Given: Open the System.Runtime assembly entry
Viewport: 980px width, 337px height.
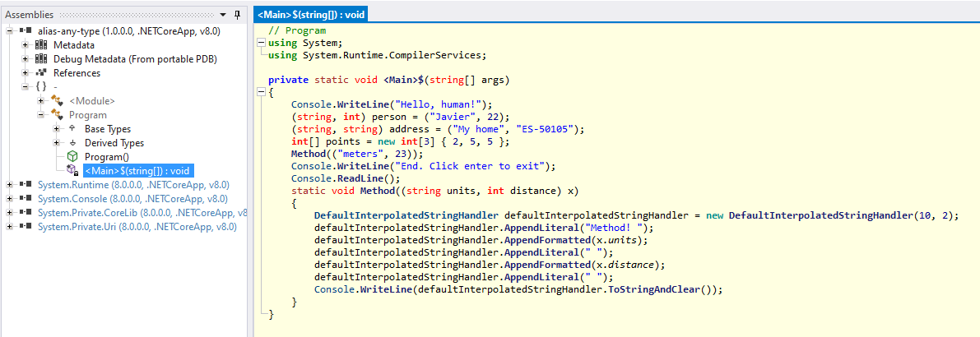Looking at the screenshot, I should click(x=133, y=185).
